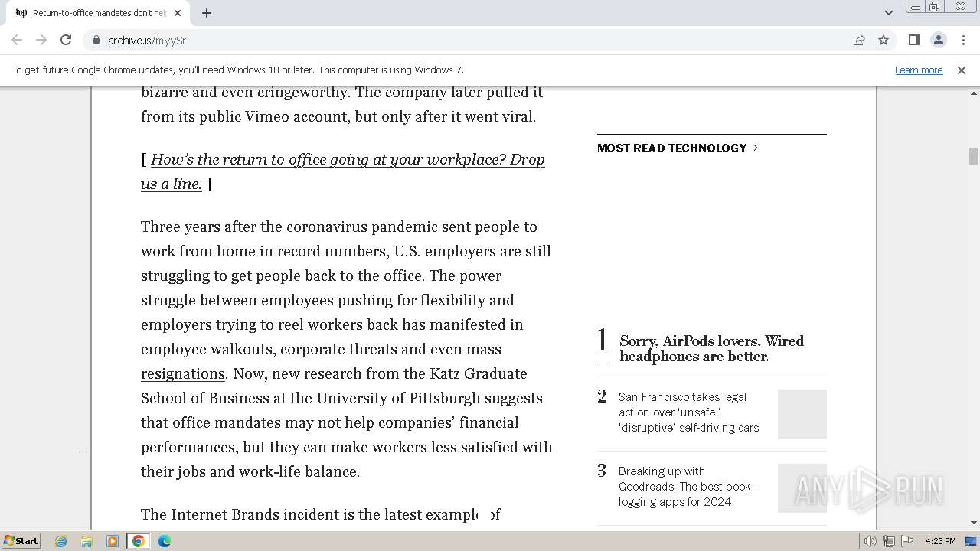This screenshot has width=980, height=551.
Task: Expand the tab search dropdown
Action: [x=888, y=13]
